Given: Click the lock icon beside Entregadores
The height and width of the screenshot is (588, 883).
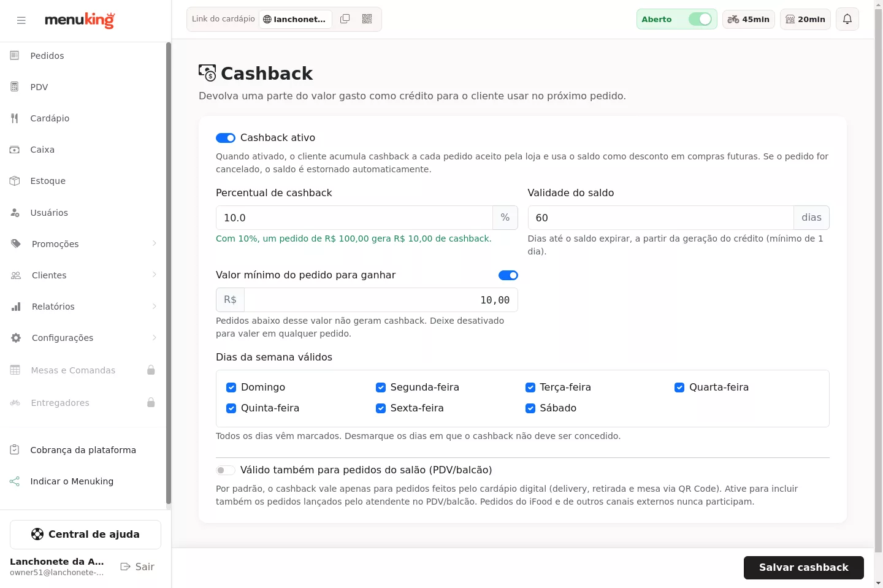Looking at the screenshot, I should click(x=151, y=403).
